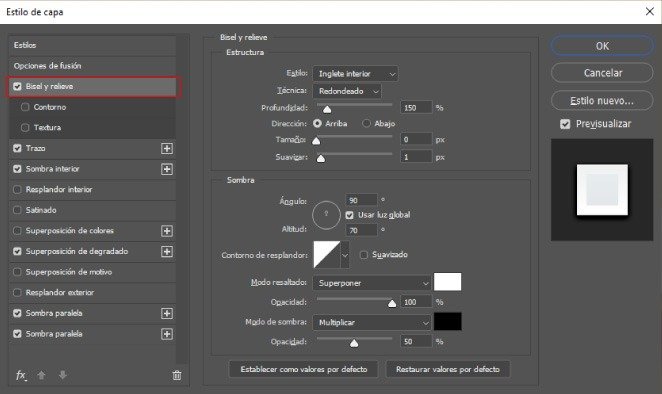
Task: Move effect up with arrow icon
Action: 41,375
